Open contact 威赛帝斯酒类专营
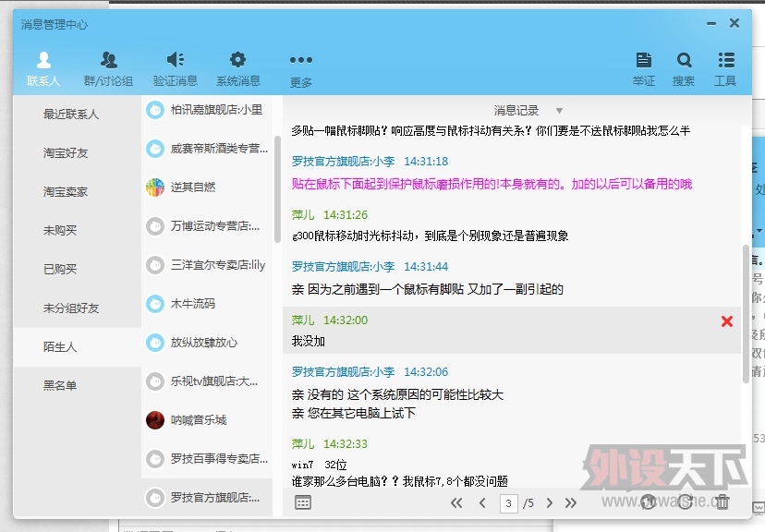The image size is (765, 532). pos(207,148)
